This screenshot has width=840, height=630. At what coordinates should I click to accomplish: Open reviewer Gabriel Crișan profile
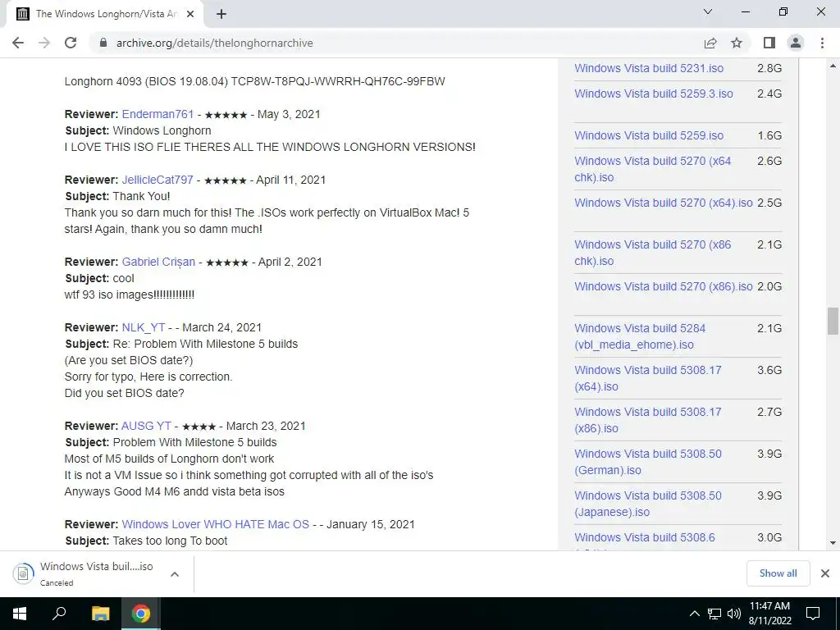click(x=158, y=262)
